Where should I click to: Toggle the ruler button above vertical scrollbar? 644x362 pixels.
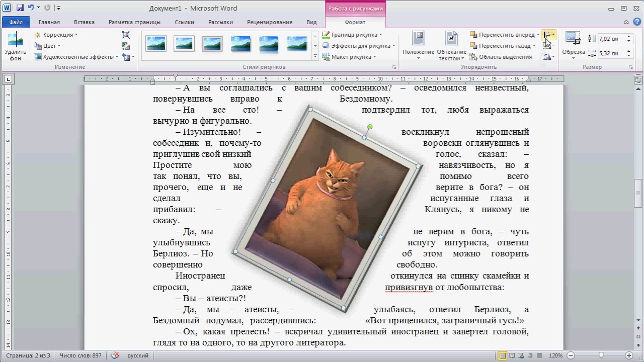(638, 79)
